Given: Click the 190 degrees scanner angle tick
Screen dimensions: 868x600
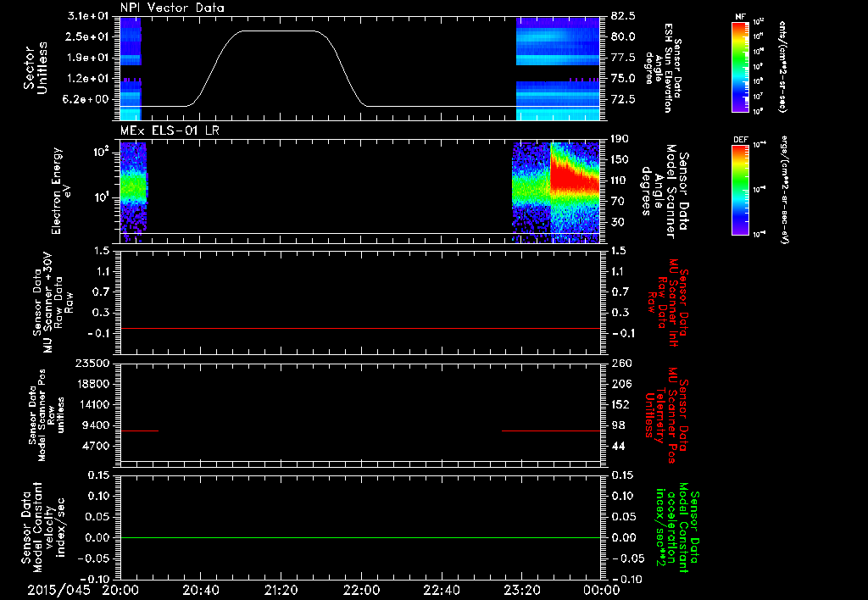Looking at the screenshot, I should pos(620,139).
